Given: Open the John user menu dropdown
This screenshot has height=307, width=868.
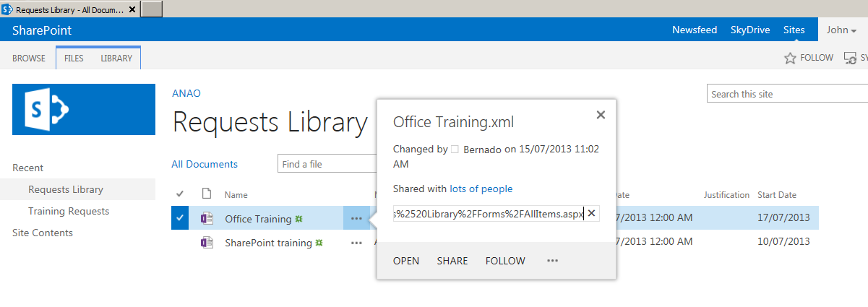Looking at the screenshot, I should tap(842, 30).
